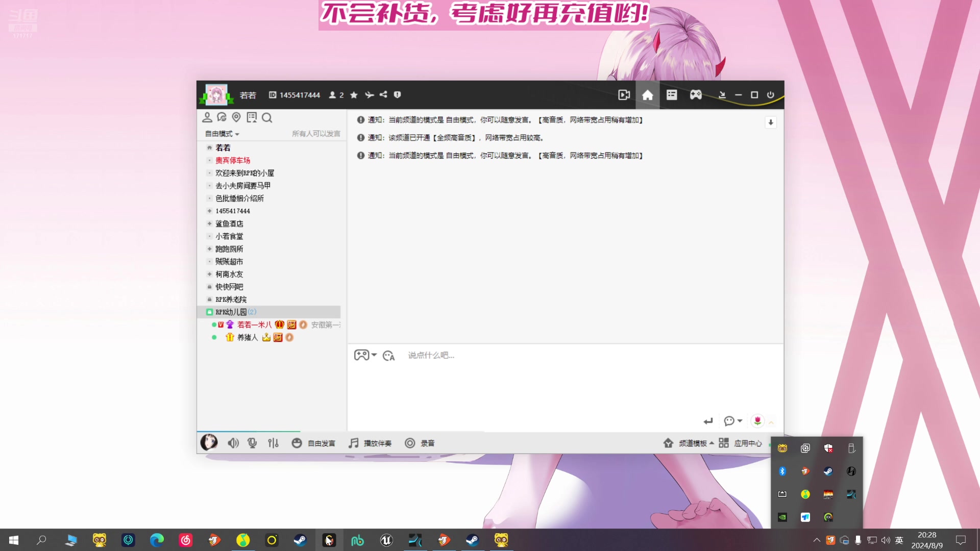Open the 自由模式 mode dropdown

point(222,134)
